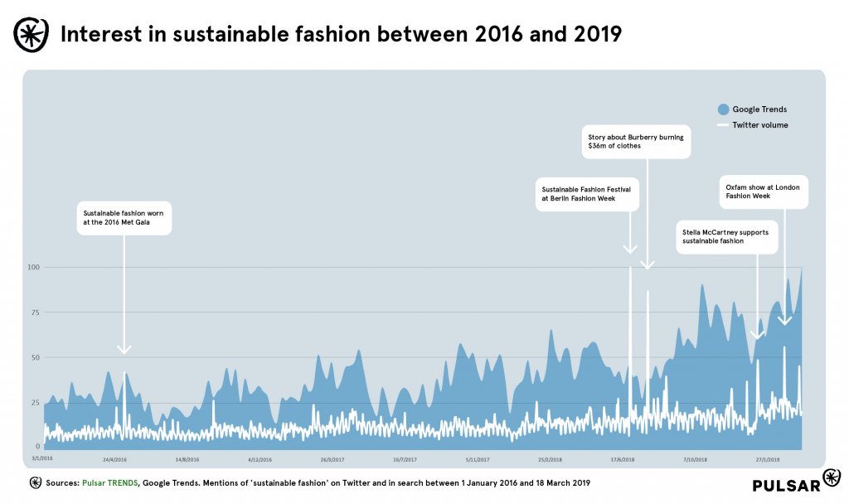Click the white Twitter volume legend line
849x504 pixels.
tap(723, 125)
